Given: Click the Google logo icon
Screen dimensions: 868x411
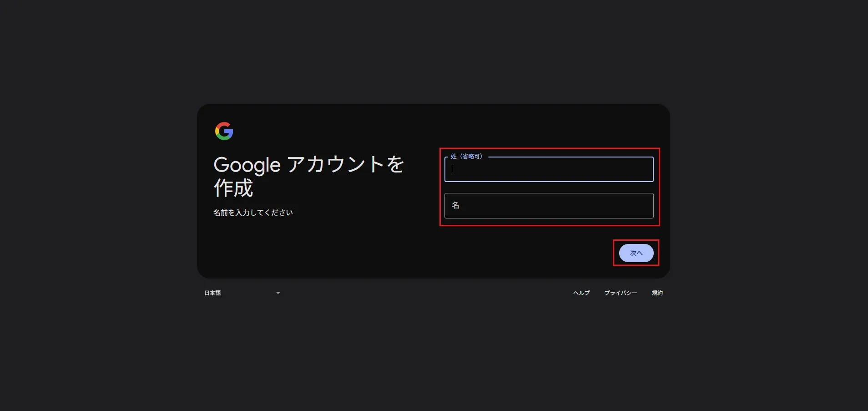Looking at the screenshot, I should [224, 131].
